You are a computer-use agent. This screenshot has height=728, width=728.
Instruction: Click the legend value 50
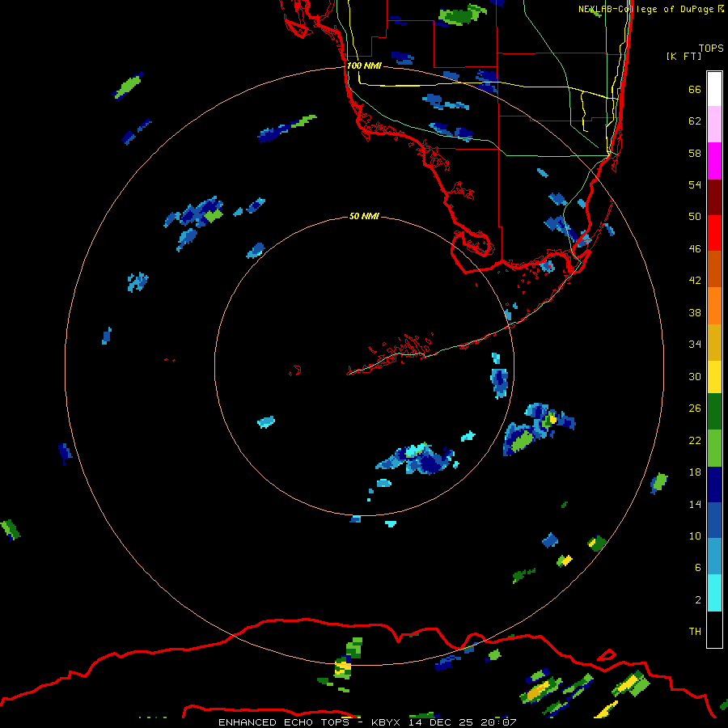pyautogui.click(x=695, y=216)
